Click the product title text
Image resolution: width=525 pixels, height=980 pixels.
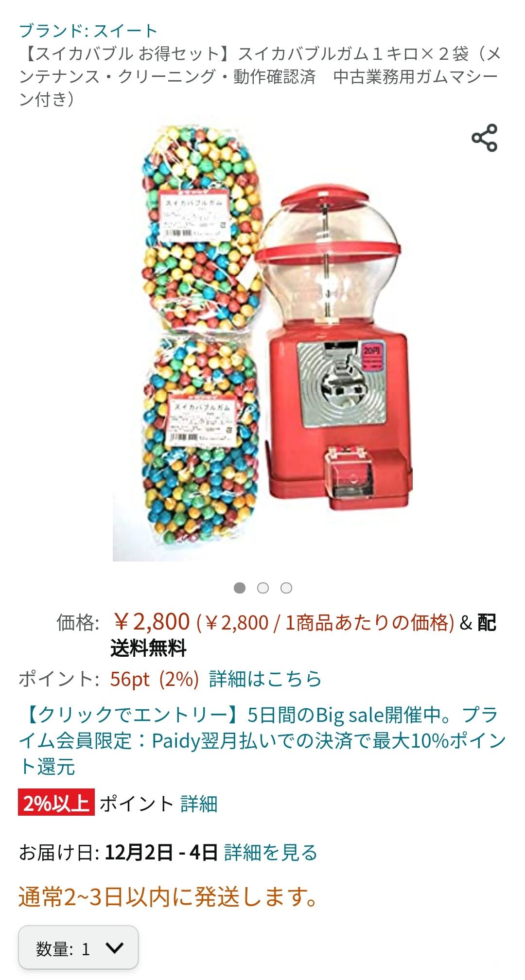pos(260,76)
